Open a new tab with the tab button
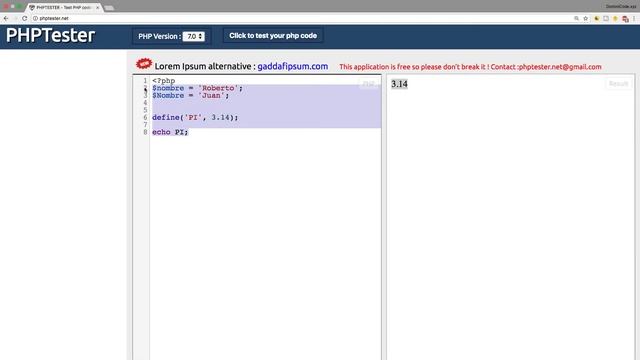This screenshot has width=640, height=360. [109, 8]
